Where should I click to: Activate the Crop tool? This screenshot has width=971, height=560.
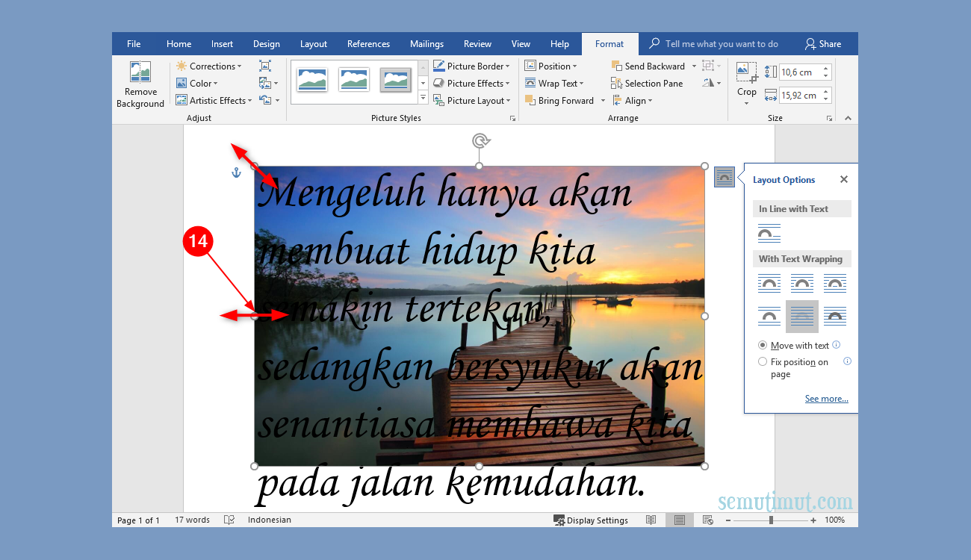point(746,82)
